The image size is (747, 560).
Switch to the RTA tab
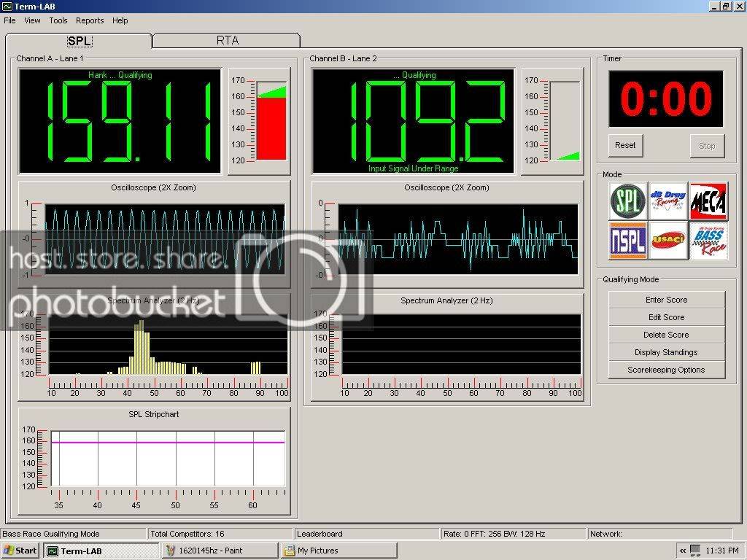pos(227,41)
